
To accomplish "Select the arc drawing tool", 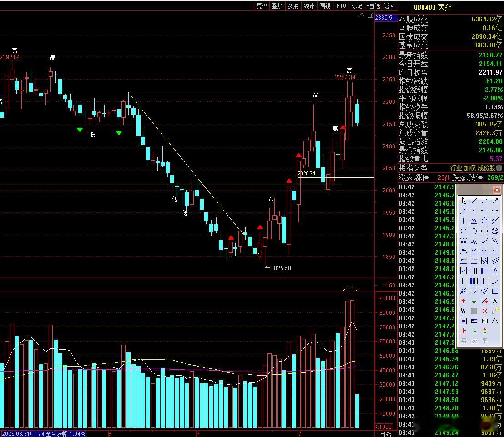I will 474,231.
